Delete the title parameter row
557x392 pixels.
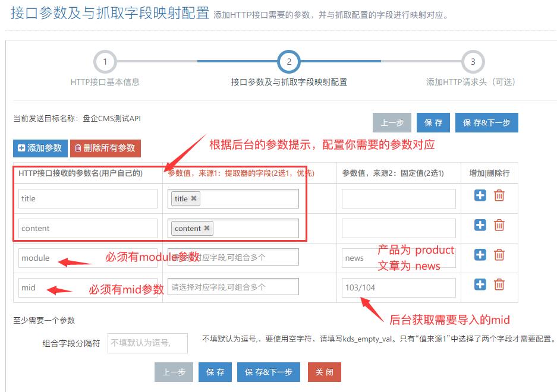tap(499, 195)
